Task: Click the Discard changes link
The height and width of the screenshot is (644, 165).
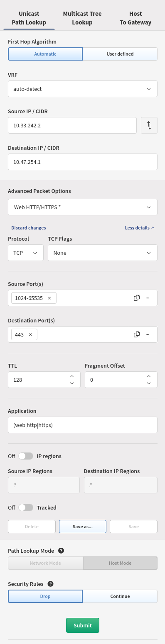Action: click(29, 228)
